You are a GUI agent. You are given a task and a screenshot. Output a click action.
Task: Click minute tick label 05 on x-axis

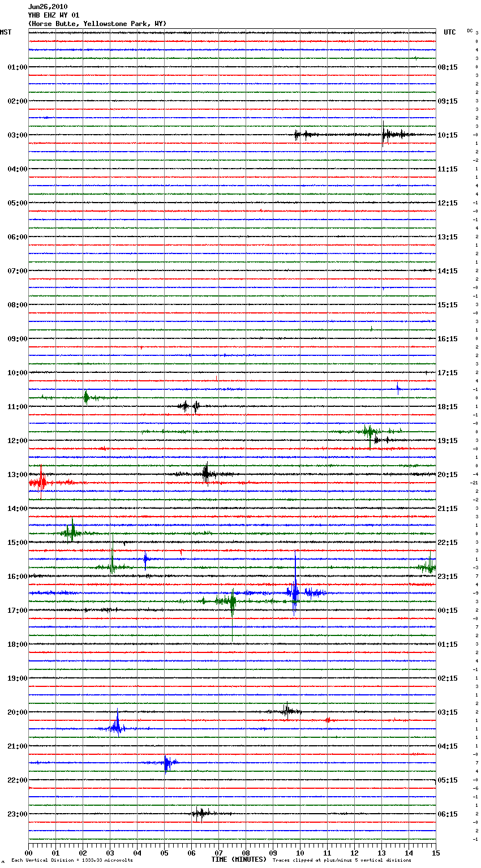click(164, 853)
